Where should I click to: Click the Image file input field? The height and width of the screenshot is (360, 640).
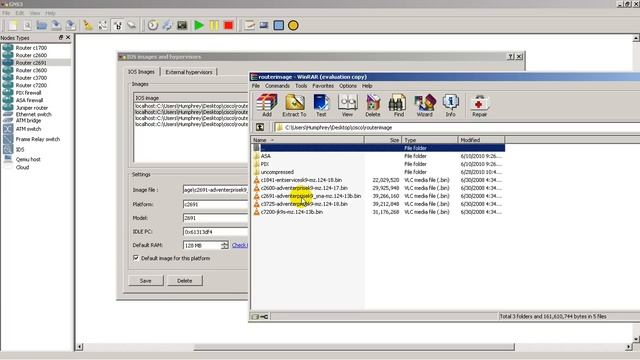tap(216, 190)
